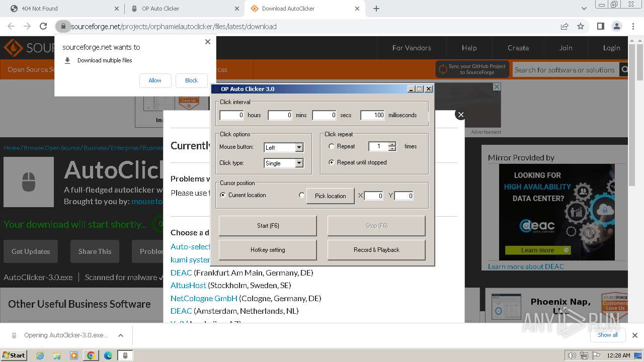644x362 pixels.
Task: Click Show all downloads
Action: pyautogui.click(x=607, y=335)
